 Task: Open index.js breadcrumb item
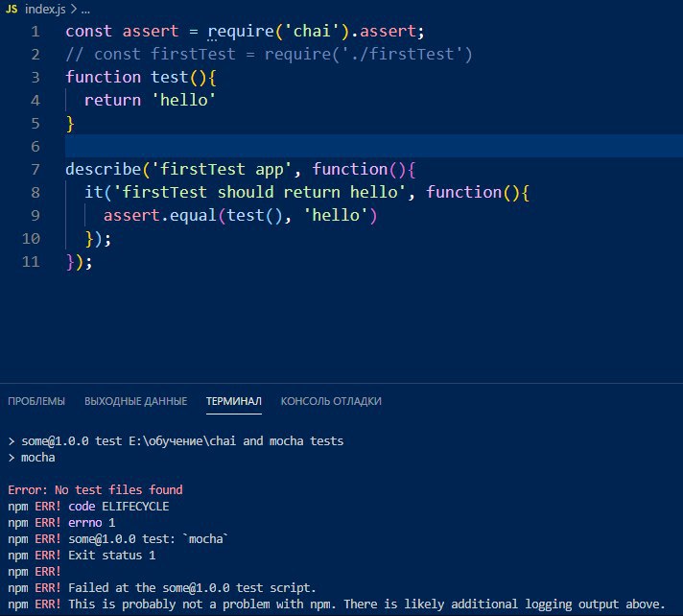(x=45, y=9)
